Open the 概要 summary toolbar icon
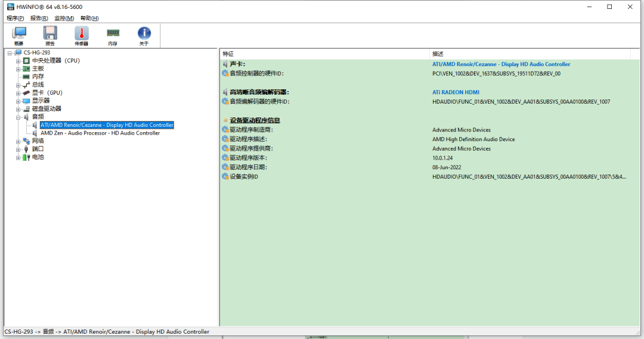 (19, 36)
